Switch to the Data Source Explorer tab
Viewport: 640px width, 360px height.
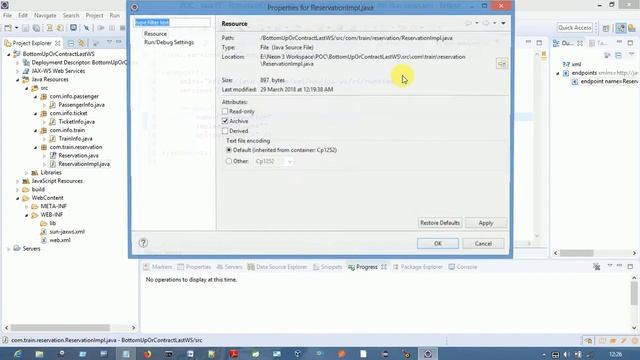pyautogui.click(x=278, y=267)
